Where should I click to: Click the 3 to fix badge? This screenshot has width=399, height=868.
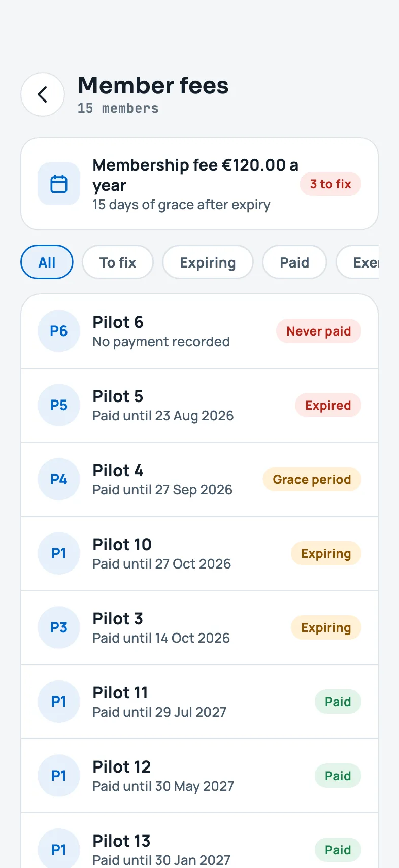pyautogui.click(x=330, y=184)
